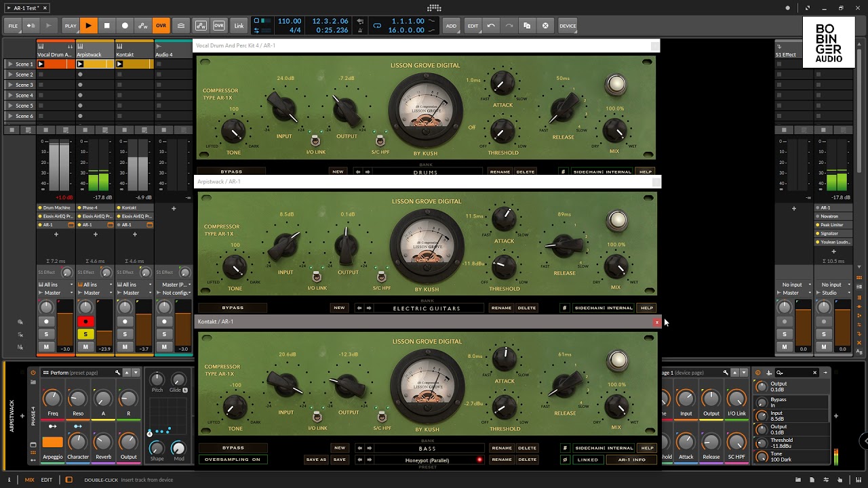The image size is (868, 488).
Task: Open SIDECHAIN: INTERNAL selector in the Kontakt AR-1
Action: coord(604,448)
